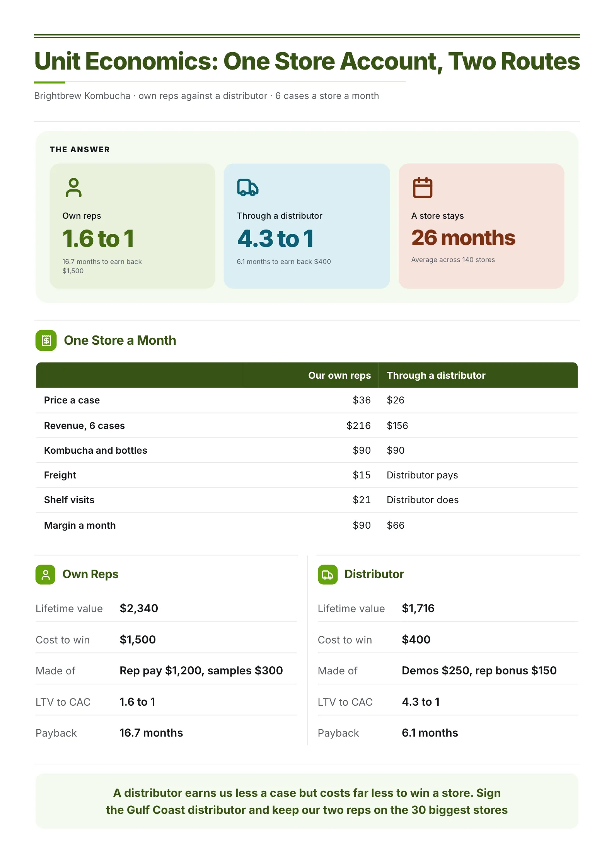Click the Margin a month row label
Viewport: 614px width, 868px height.
(x=80, y=525)
